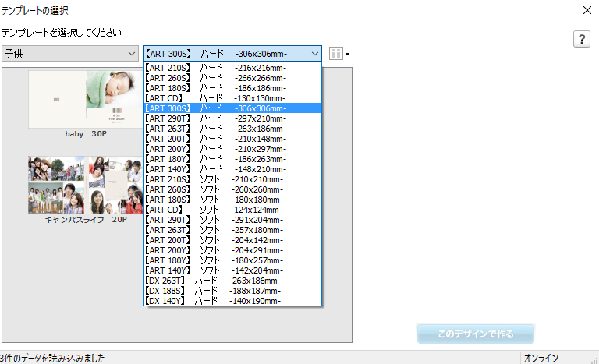Viewport: 599px width, 364px height.
Task: Select DX 140Y ハード 140x190mm
Action: point(232,301)
